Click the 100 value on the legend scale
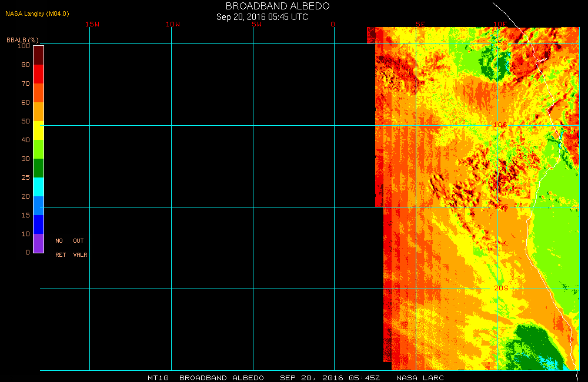This screenshot has width=588, height=382. pyautogui.click(x=24, y=46)
